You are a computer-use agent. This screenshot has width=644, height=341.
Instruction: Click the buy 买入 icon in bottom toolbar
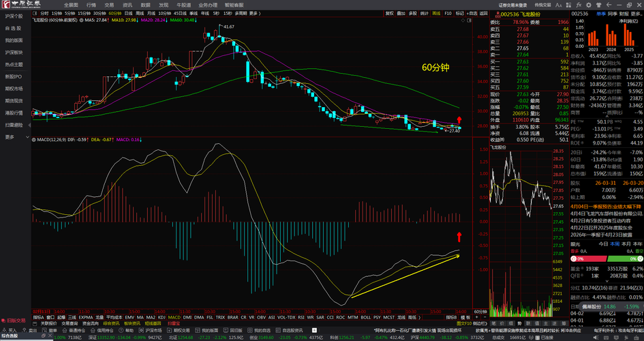coord(4,330)
